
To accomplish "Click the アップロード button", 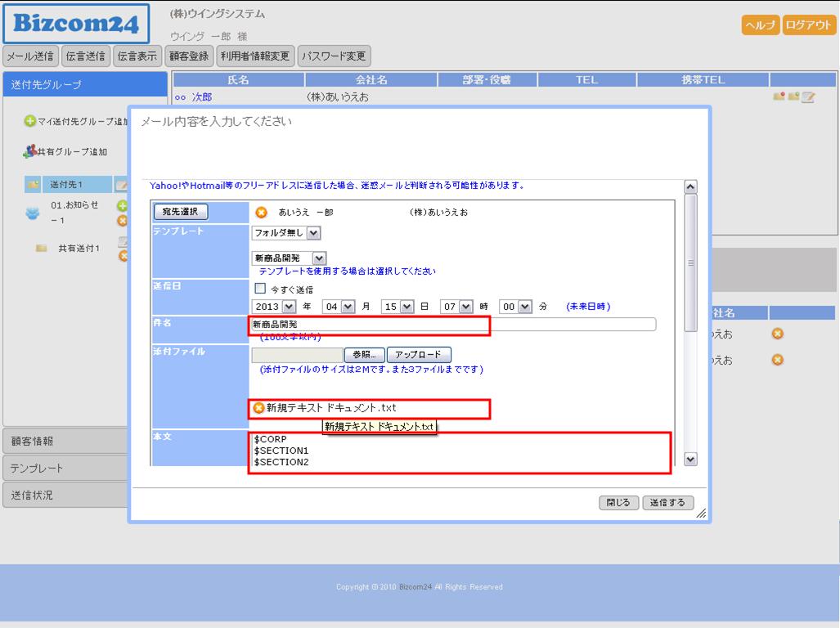I will 419,355.
